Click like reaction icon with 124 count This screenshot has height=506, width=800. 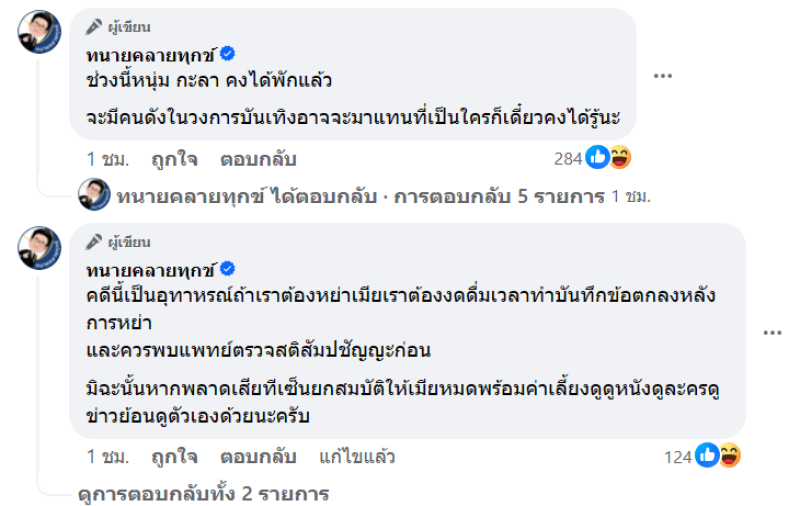pos(708,456)
